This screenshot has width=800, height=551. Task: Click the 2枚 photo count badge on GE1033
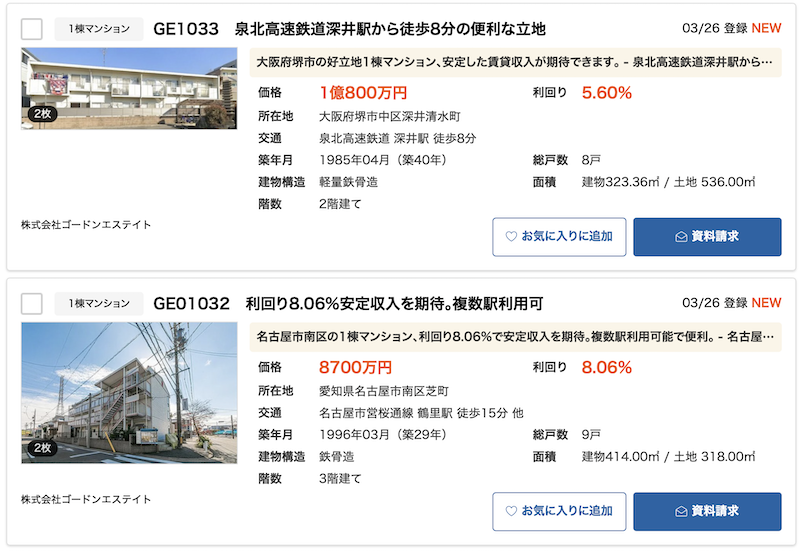click(x=42, y=114)
